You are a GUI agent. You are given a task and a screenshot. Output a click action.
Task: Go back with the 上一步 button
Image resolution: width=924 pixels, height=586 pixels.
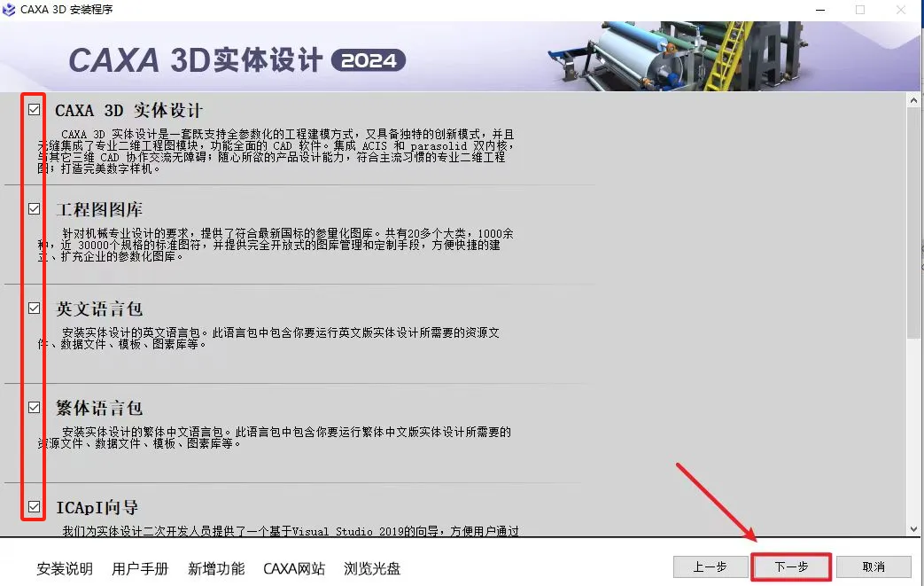710,567
